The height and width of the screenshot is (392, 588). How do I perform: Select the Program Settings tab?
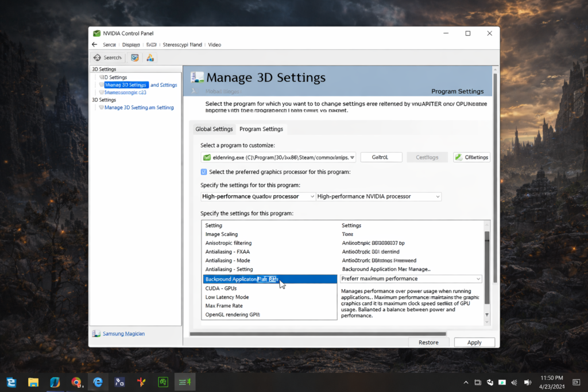coord(261,129)
